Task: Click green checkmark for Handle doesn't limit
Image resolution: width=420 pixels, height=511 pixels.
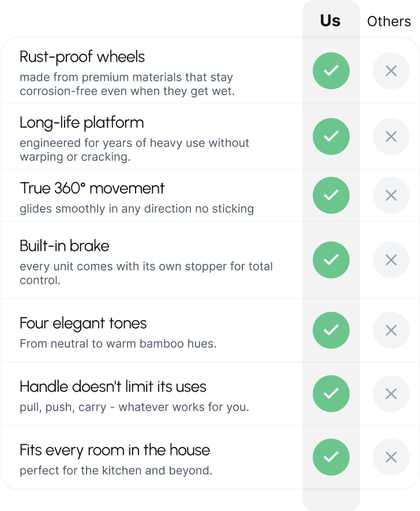Action: pos(331,394)
